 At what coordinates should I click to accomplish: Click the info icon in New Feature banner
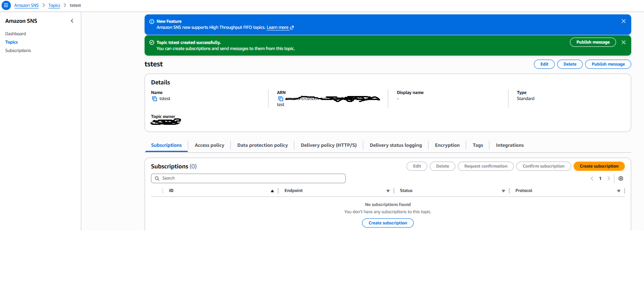[152, 22]
